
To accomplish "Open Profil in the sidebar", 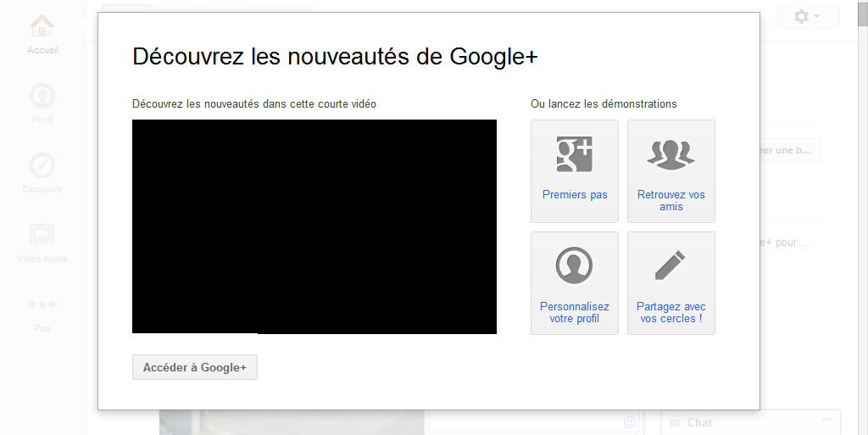I will (42, 103).
